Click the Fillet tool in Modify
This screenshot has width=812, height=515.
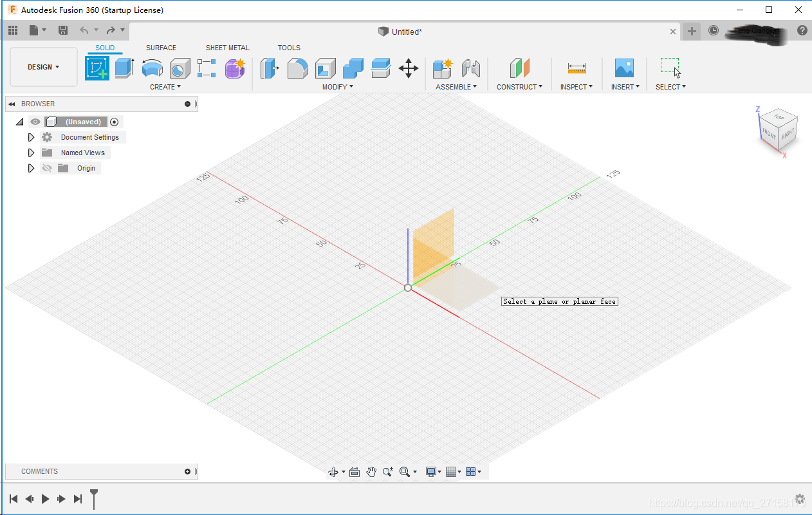(297, 68)
